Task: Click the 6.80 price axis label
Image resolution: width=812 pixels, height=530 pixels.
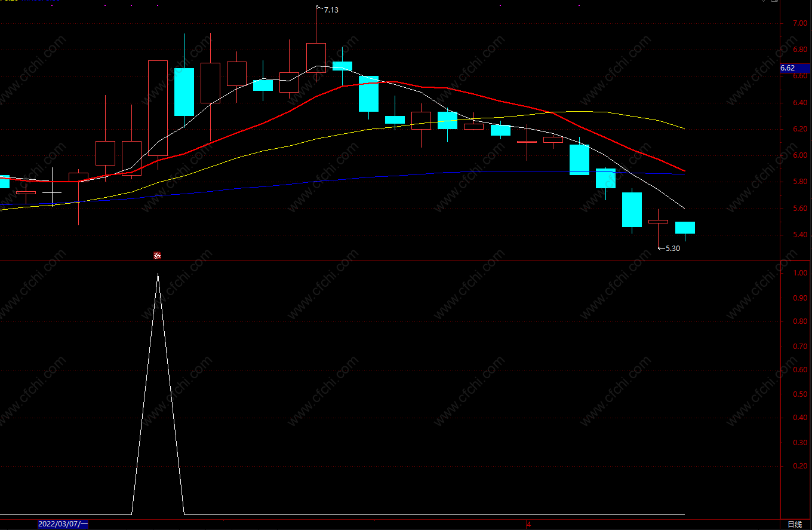Action: (x=800, y=50)
